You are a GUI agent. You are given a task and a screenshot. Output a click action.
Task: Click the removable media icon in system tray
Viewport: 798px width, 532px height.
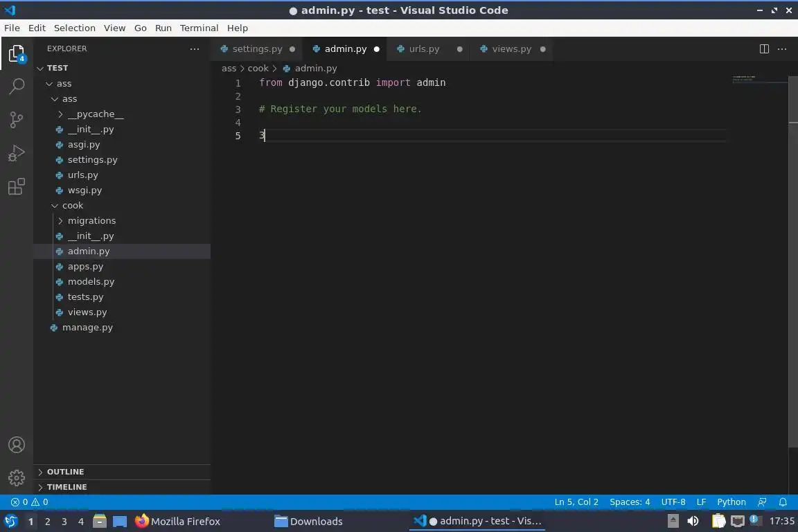point(673,521)
